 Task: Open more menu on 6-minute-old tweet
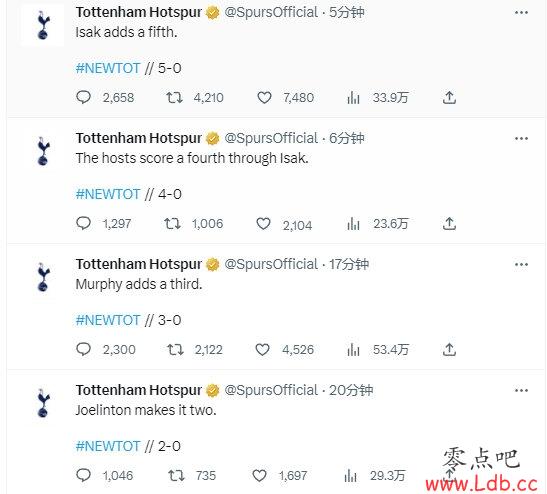click(x=521, y=139)
